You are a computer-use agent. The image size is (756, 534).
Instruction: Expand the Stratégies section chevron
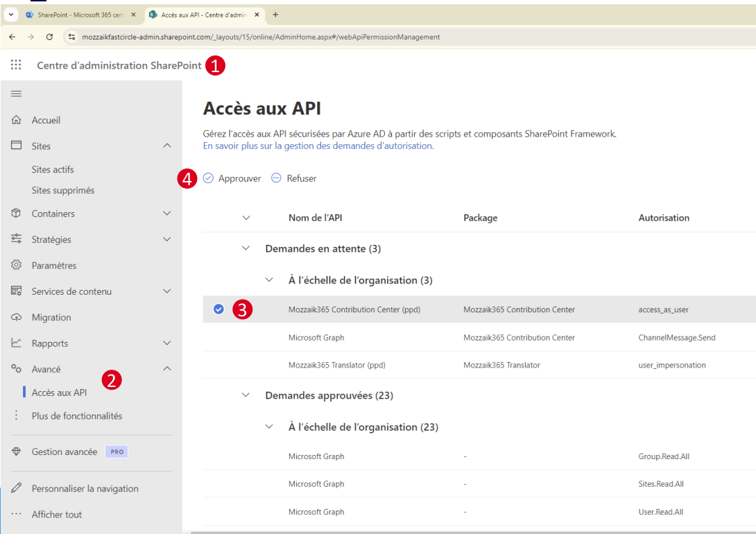167,239
